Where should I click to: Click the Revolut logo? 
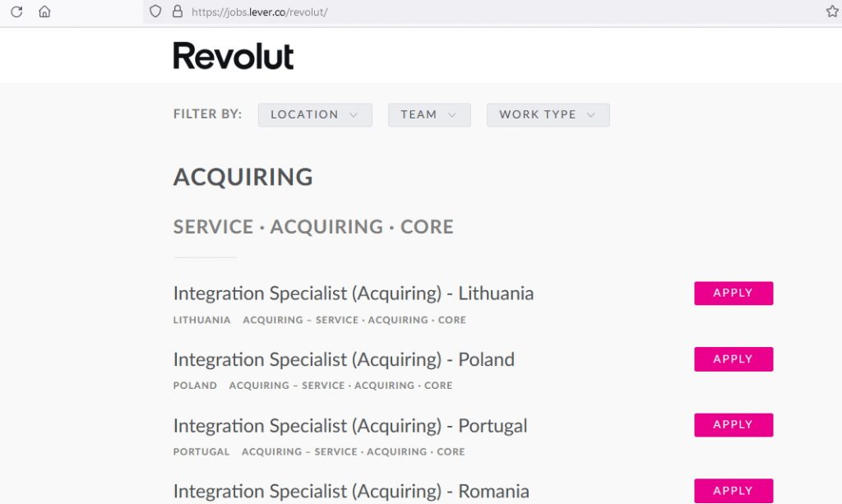(x=234, y=56)
